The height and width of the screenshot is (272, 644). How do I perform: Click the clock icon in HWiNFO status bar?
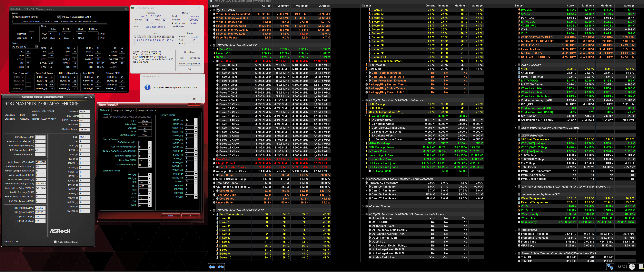[632, 267]
